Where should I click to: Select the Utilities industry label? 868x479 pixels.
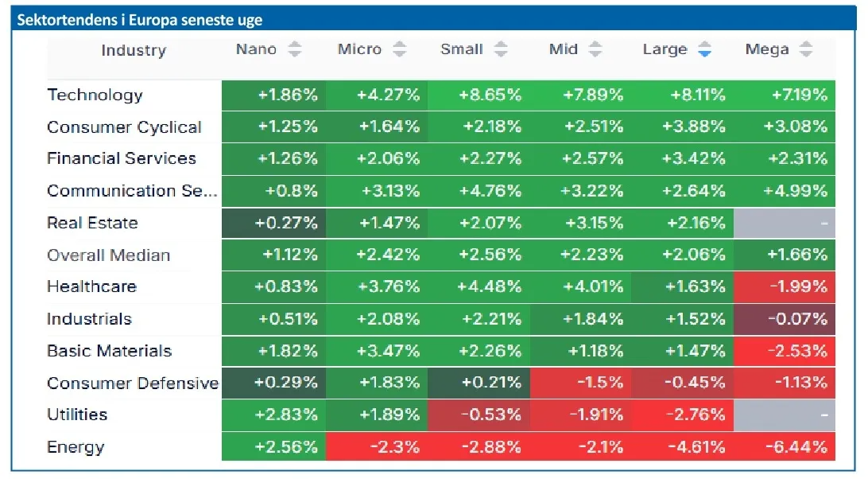77,415
